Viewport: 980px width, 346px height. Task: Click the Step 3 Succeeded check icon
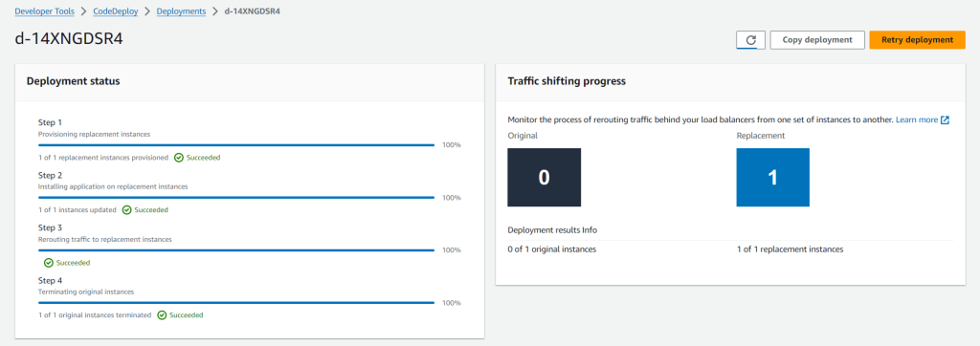(48, 262)
